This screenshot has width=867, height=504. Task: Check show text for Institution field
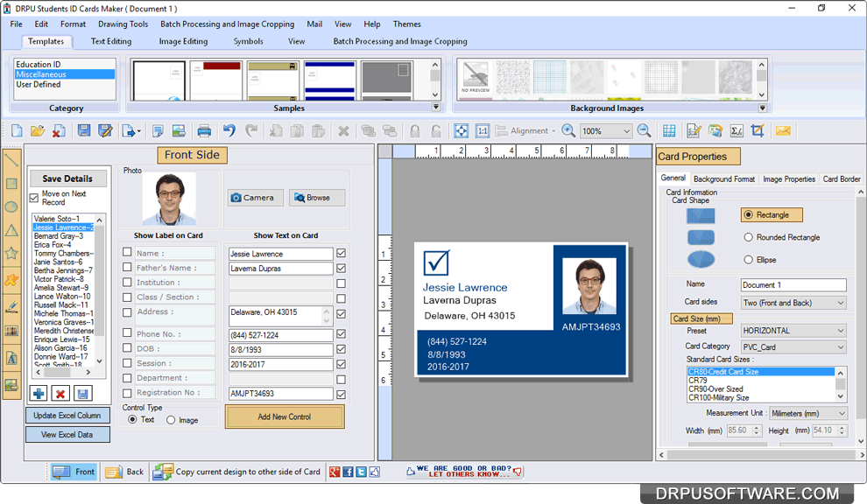(x=342, y=283)
